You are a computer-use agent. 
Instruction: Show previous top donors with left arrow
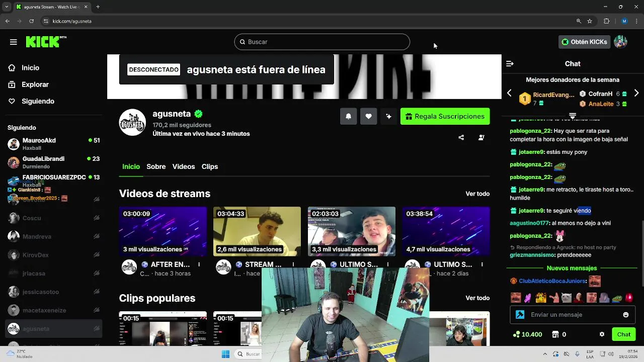coord(509,93)
